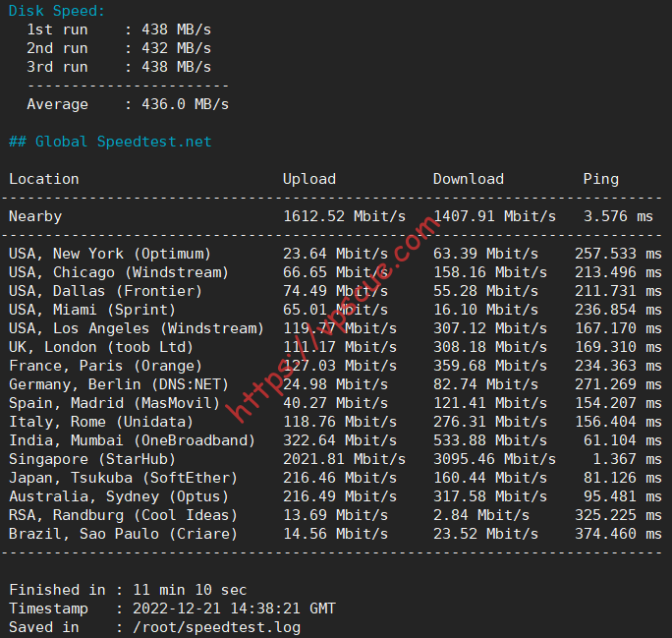Image resolution: width=672 pixels, height=638 pixels.
Task: Click Mumbai ping 61.104 ms
Action: 623,440
